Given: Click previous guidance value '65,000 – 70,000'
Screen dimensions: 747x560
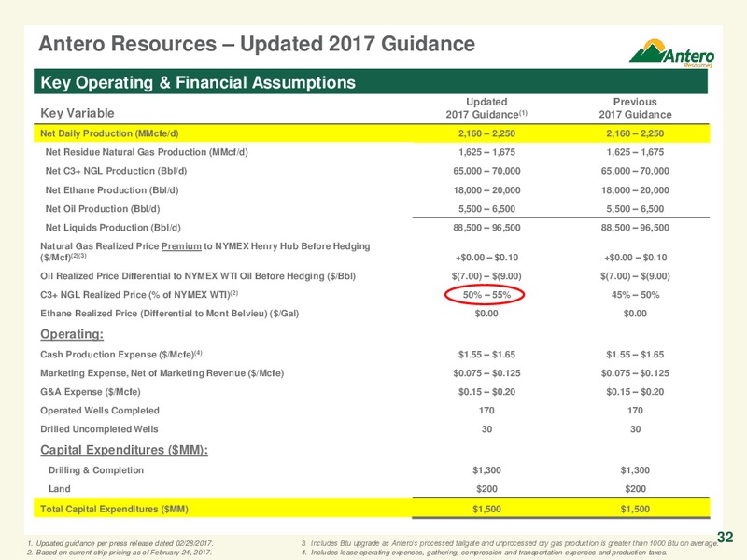Looking at the screenshot, I should (x=635, y=171).
